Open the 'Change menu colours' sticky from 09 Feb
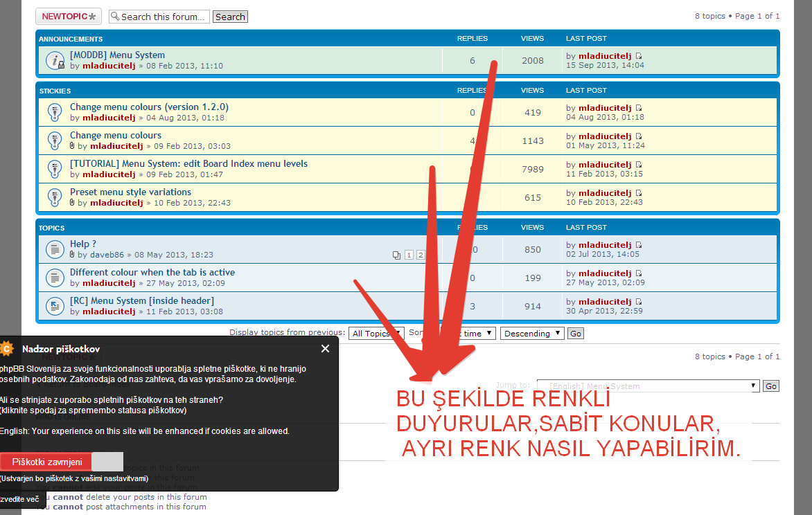Screen dimensions: 812x515 point(116,135)
